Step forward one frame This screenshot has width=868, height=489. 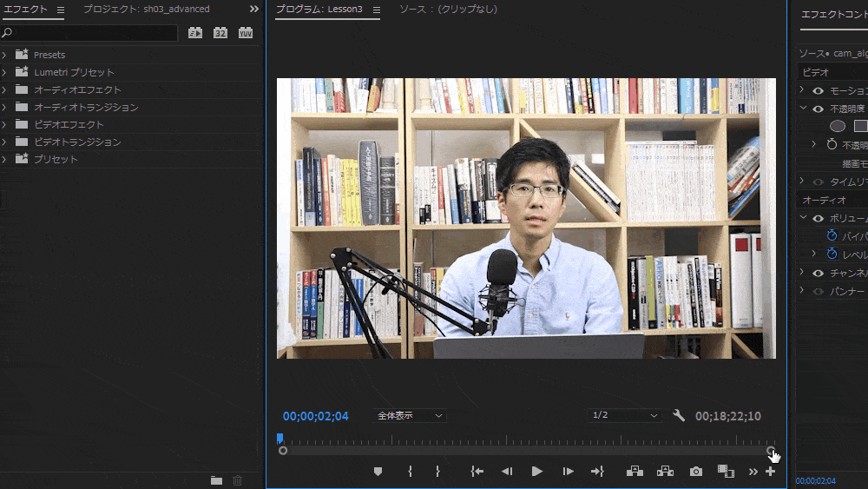pyautogui.click(x=568, y=472)
